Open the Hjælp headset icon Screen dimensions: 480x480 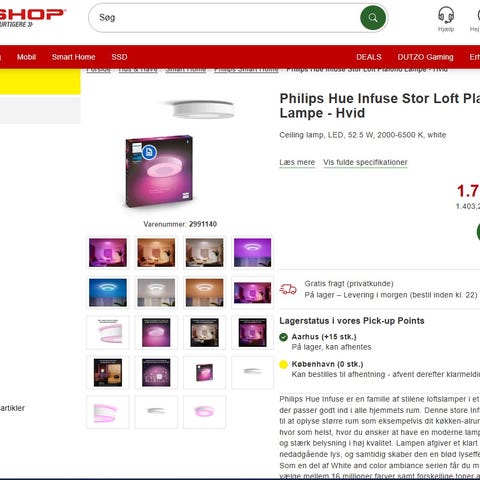(x=446, y=15)
